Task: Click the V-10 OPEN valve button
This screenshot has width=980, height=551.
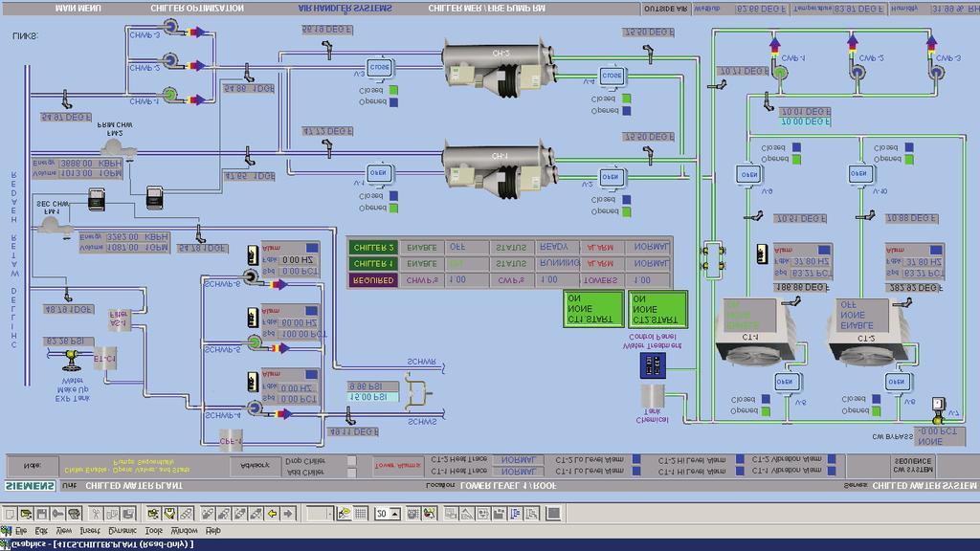Action: pyautogui.click(x=860, y=174)
